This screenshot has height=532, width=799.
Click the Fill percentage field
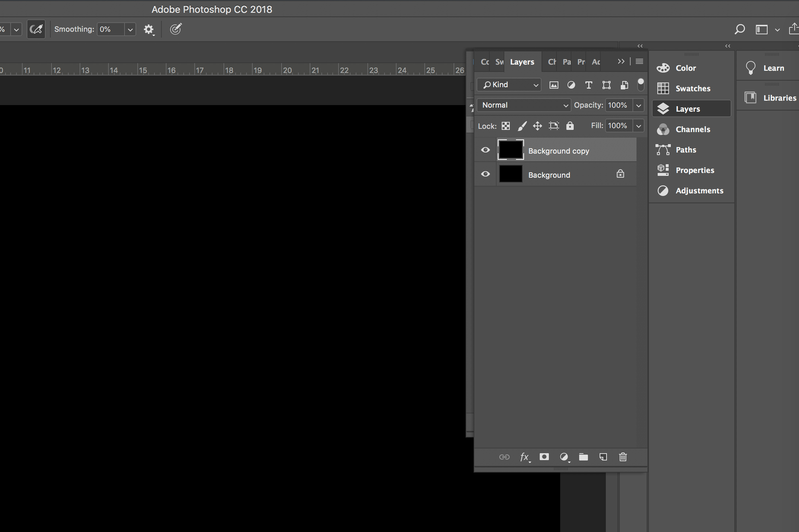(x=618, y=126)
